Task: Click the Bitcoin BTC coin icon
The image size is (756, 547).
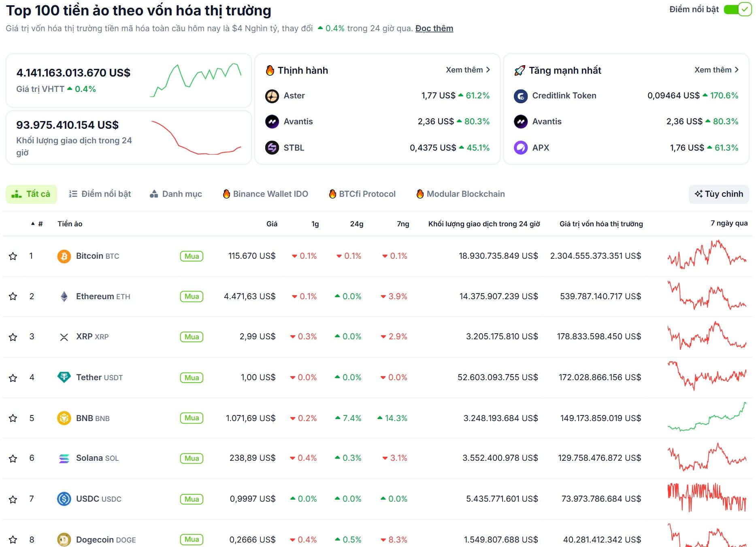Action: click(64, 256)
